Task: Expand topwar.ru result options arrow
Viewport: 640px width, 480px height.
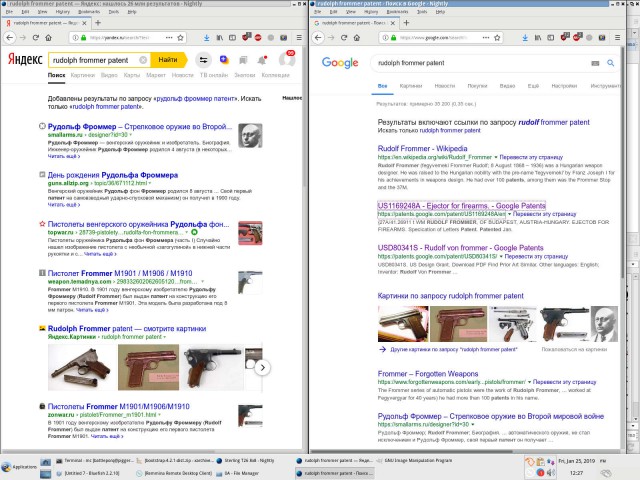Action: pyautogui.click(x=187, y=232)
